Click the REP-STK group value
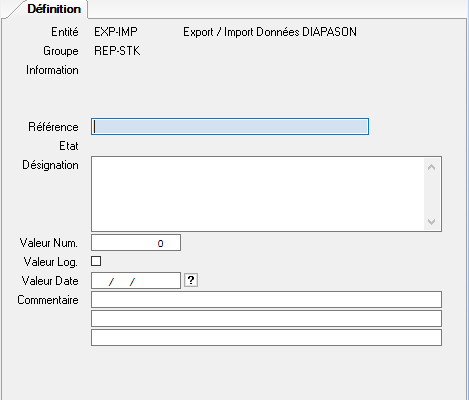 [117, 51]
